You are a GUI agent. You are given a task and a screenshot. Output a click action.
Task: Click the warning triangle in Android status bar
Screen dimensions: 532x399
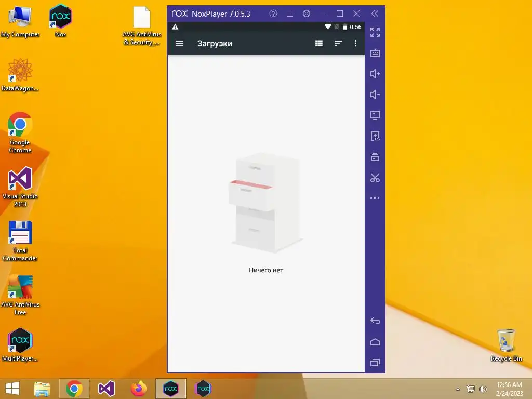175,27
